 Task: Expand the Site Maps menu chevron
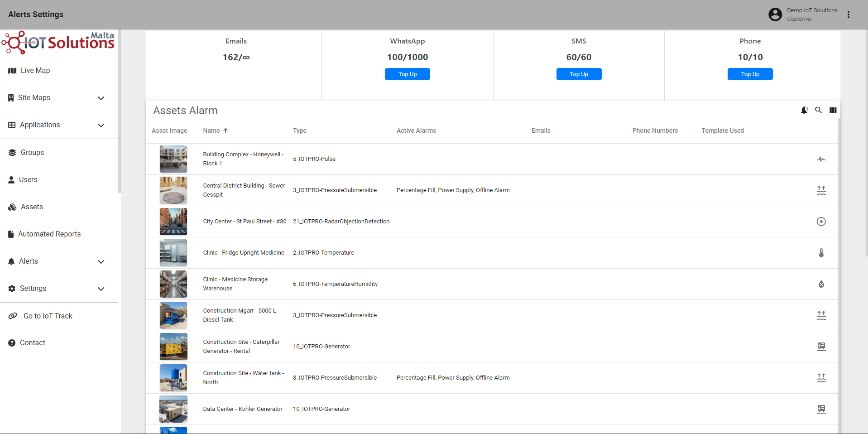coord(101,98)
